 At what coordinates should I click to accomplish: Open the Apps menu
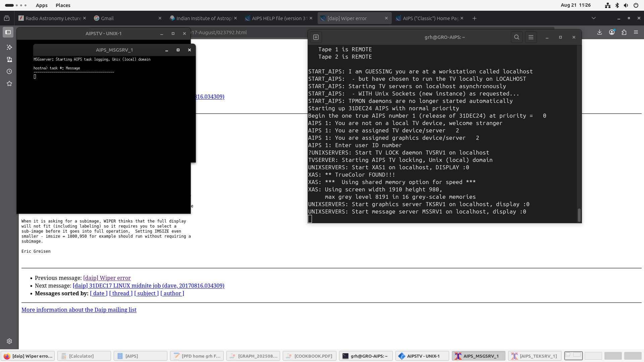(x=42, y=5)
